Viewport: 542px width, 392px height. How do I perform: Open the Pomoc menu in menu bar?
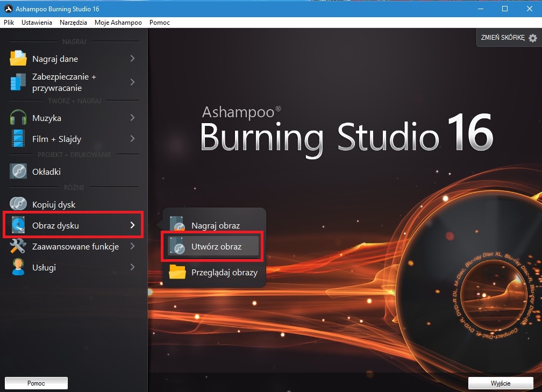160,23
